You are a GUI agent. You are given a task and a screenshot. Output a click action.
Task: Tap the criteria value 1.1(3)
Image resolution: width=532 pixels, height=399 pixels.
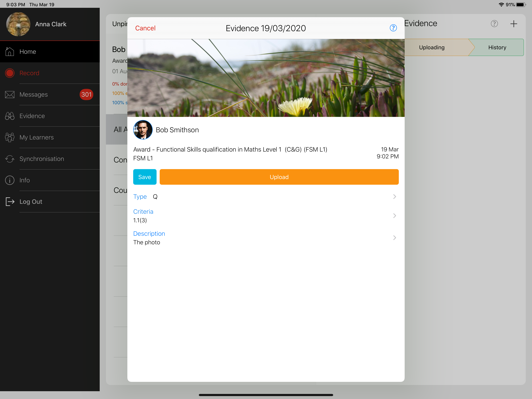tap(140, 220)
